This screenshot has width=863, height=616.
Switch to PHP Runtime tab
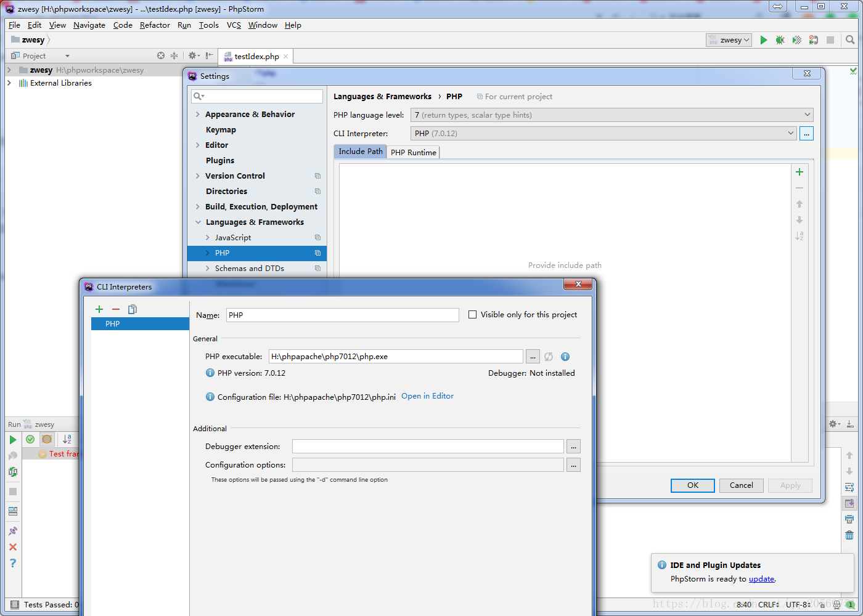[413, 152]
